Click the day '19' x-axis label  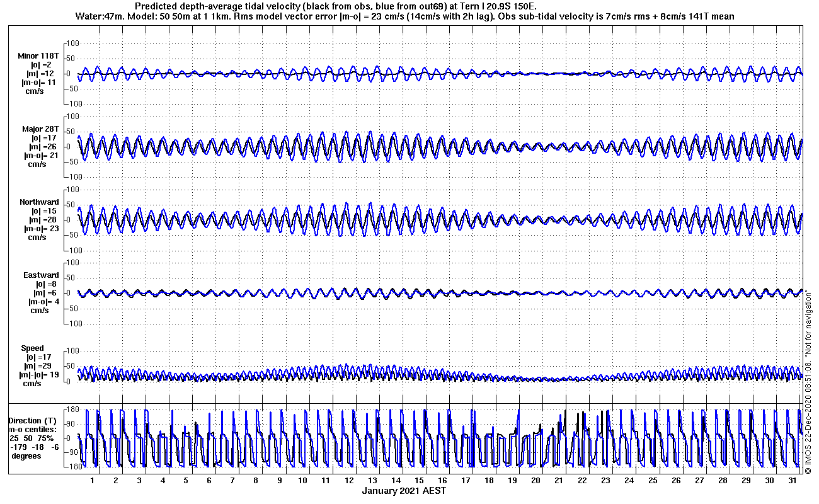512,481
